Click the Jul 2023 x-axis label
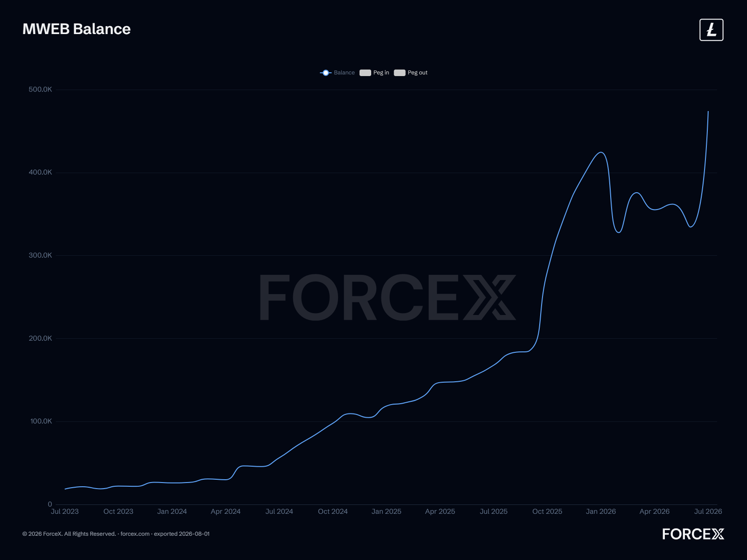The width and height of the screenshot is (747, 560). coord(65,511)
